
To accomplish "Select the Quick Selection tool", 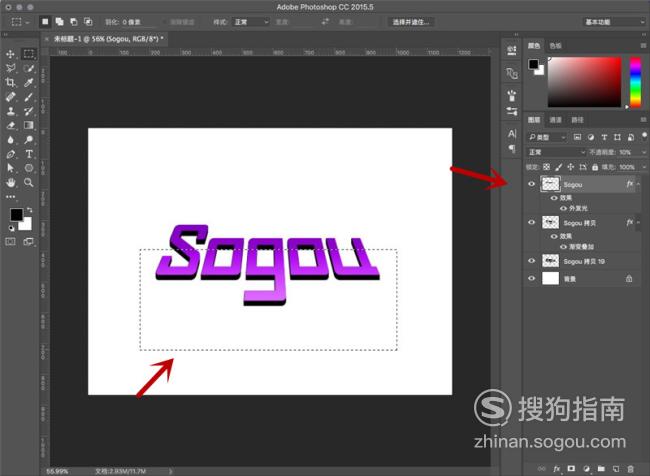I will tap(29, 68).
